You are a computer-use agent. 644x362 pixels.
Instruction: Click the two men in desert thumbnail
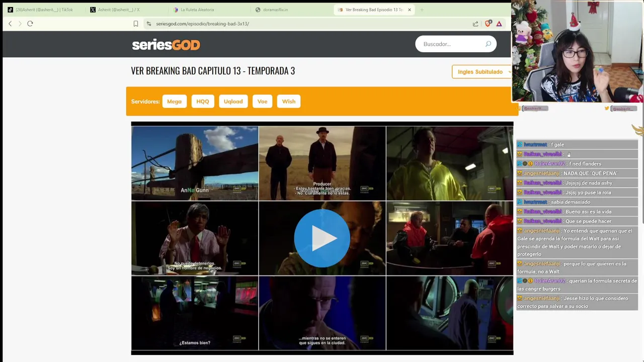click(322, 163)
